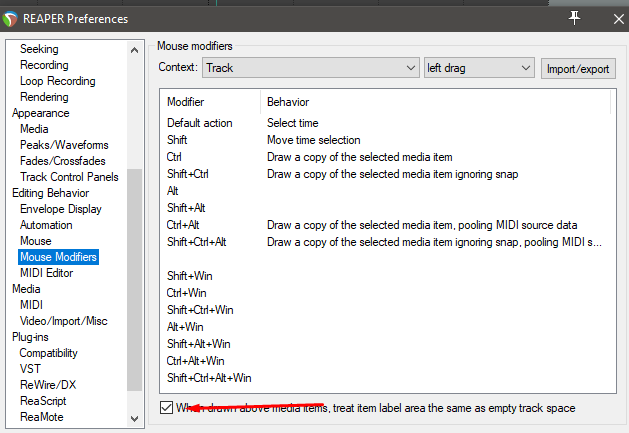The height and width of the screenshot is (433, 629).
Task: Open VST plug-in settings
Action: point(30,369)
